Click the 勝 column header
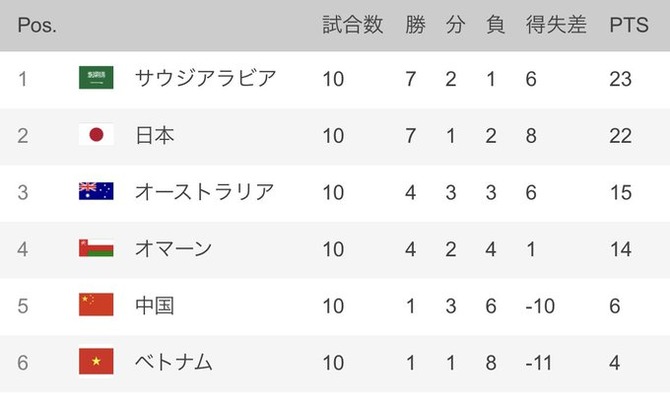 (x=415, y=25)
